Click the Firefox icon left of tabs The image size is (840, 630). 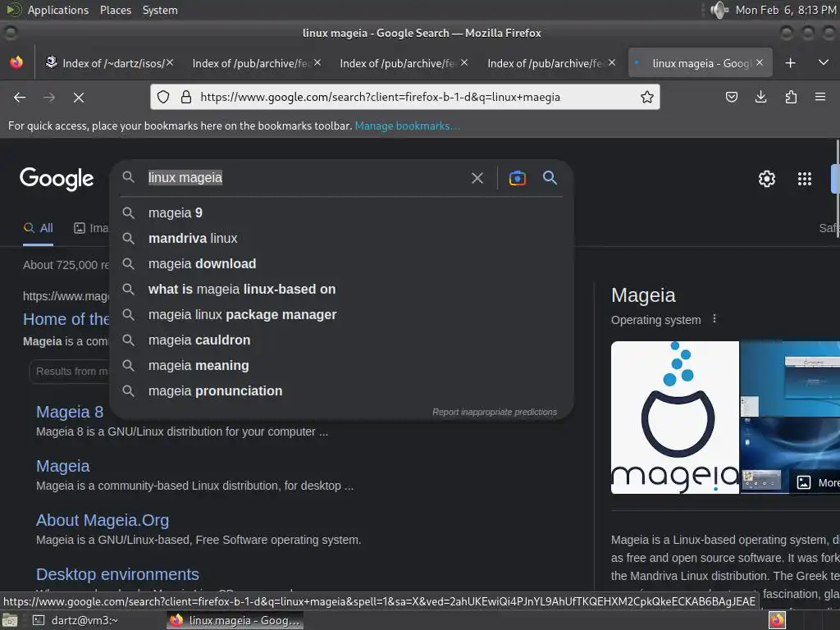16,62
